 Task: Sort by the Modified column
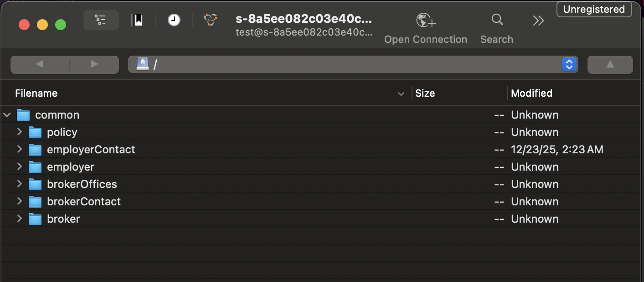531,93
